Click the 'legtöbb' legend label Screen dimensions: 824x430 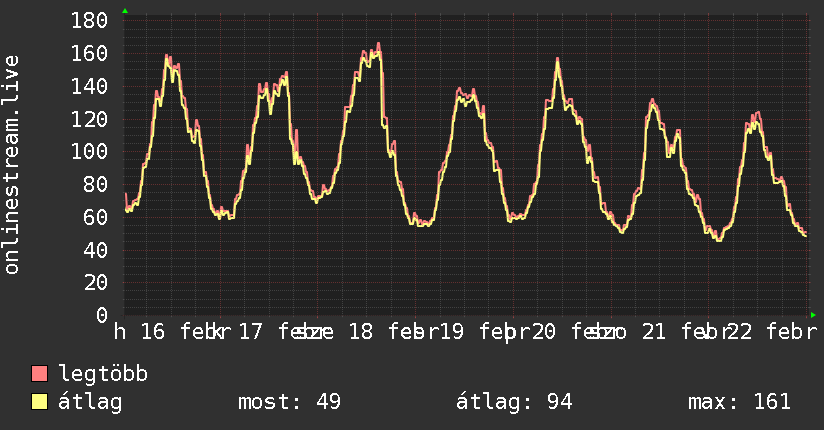pyautogui.click(x=103, y=373)
